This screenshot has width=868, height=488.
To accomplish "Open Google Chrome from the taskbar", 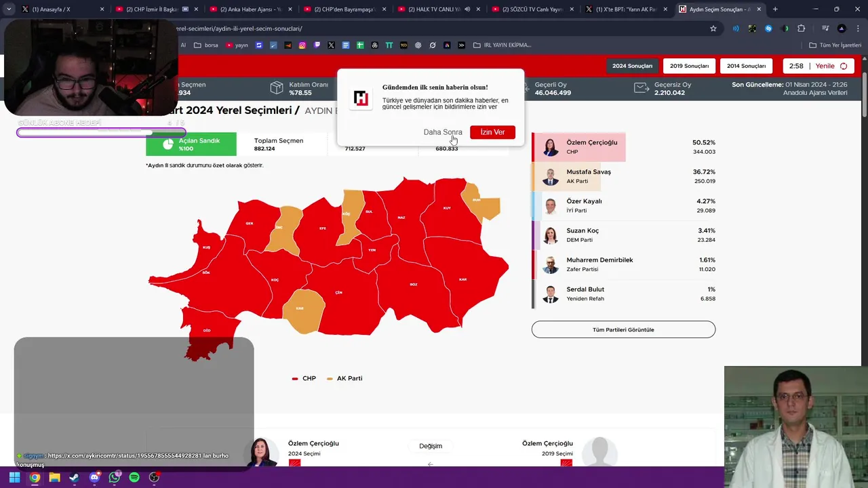I will (x=35, y=477).
